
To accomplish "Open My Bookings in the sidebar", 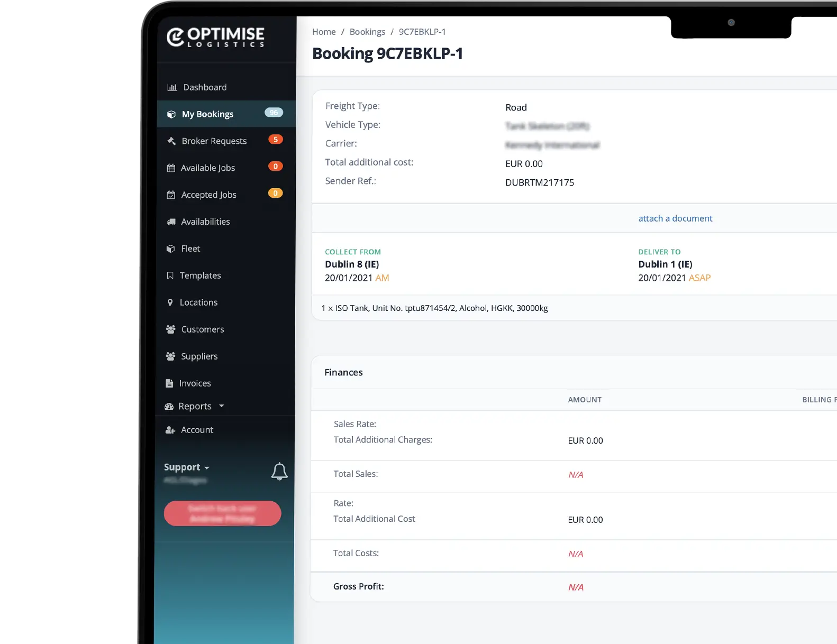I will [x=226, y=114].
